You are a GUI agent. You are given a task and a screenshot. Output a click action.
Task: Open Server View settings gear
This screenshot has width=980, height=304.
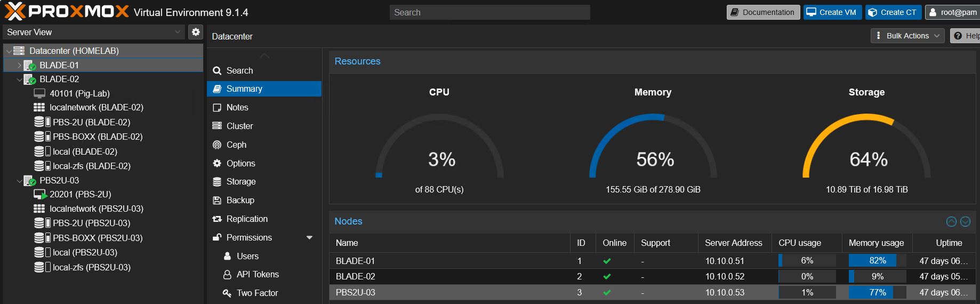(x=196, y=32)
